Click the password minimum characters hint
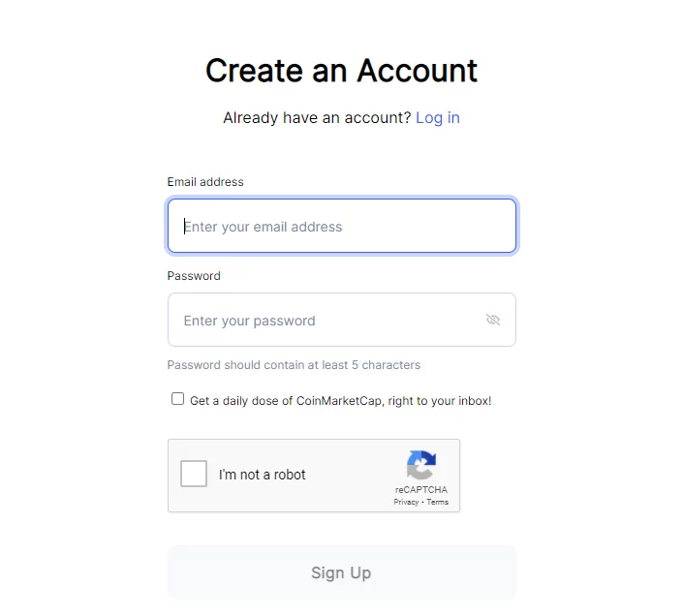This screenshot has width=683, height=616. coord(294,365)
